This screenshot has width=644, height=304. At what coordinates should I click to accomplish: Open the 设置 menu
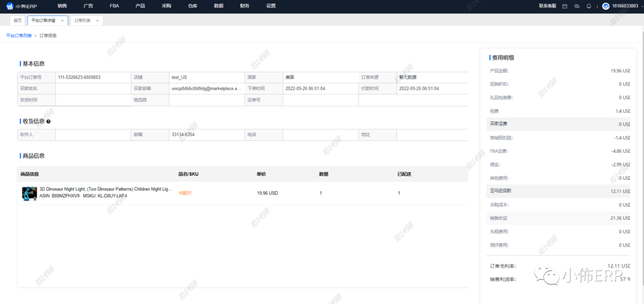[x=271, y=6]
